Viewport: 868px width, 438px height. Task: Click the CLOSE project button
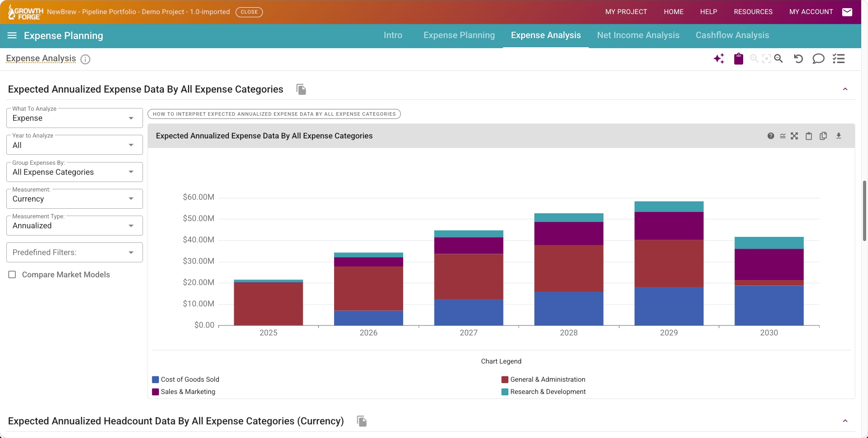(249, 12)
